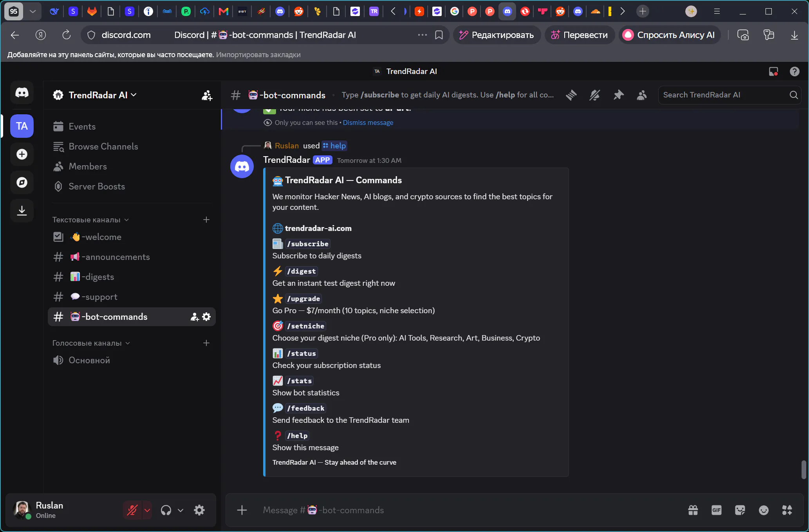Open emoji picker icon
809x532 pixels.
pos(764,510)
